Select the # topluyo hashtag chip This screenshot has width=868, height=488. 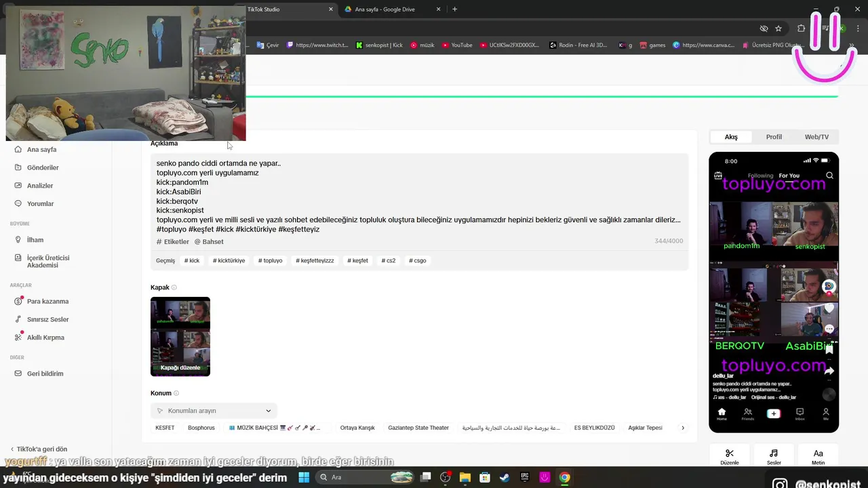pos(270,261)
